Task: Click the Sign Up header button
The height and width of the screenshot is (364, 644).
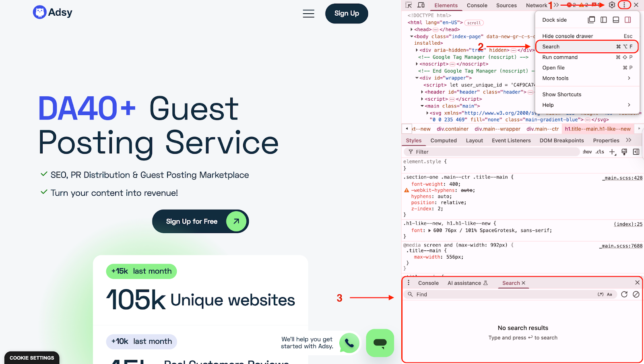Action: [x=347, y=13]
